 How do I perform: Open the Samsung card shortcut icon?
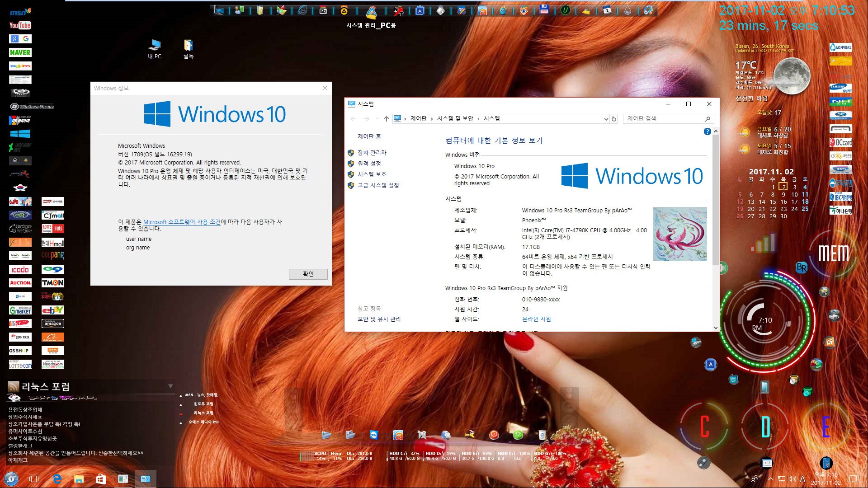[841, 88]
